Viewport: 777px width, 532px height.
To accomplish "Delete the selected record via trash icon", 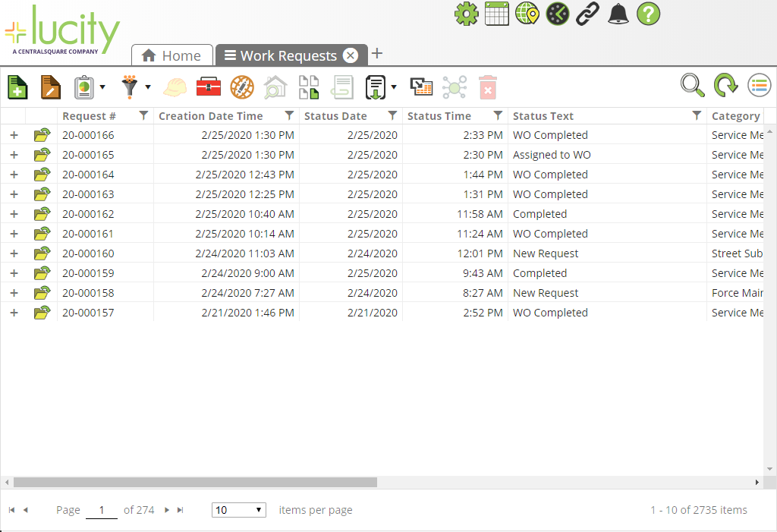I will coord(488,87).
